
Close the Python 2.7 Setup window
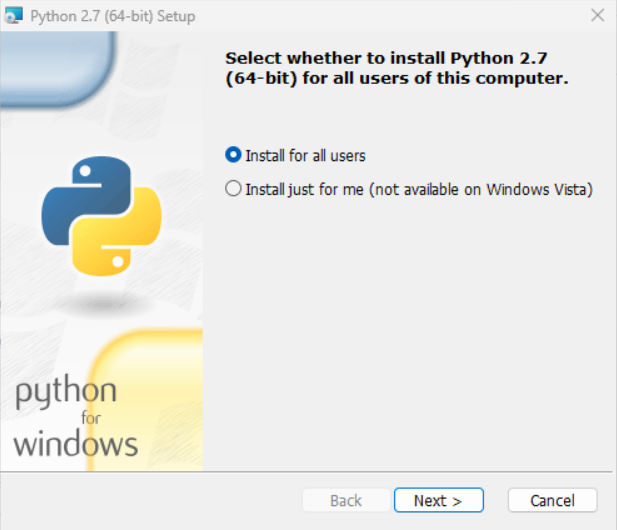click(x=597, y=16)
